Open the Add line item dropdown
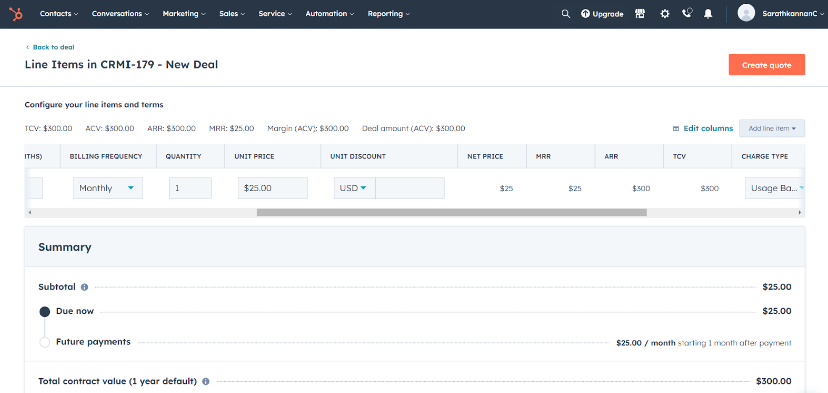Image resolution: width=828 pixels, height=393 pixels. pos(772,128)
